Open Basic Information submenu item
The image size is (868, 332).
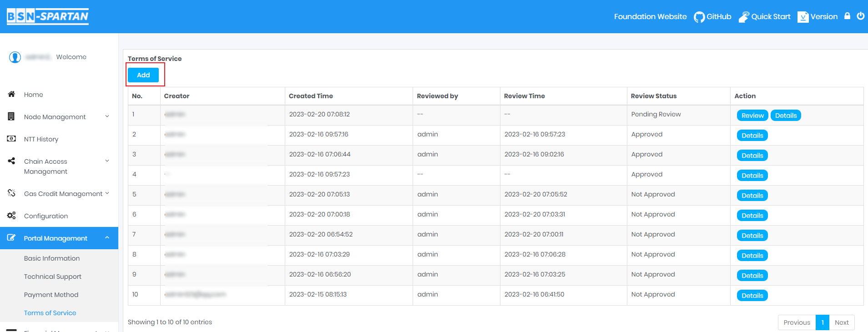(52, 258)
